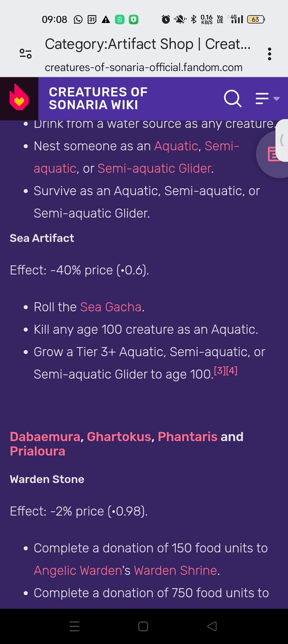Viewport: 288px width, 644px height.
Task: Expand the wiki navigation menu dropdown
Action: (267, 99)
